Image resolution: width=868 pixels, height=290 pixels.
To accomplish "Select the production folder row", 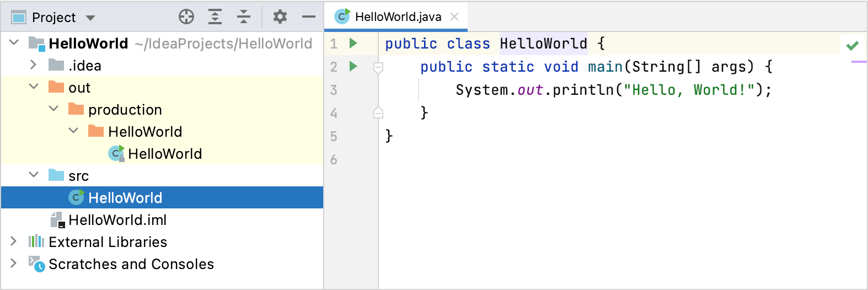I will 162,110.
